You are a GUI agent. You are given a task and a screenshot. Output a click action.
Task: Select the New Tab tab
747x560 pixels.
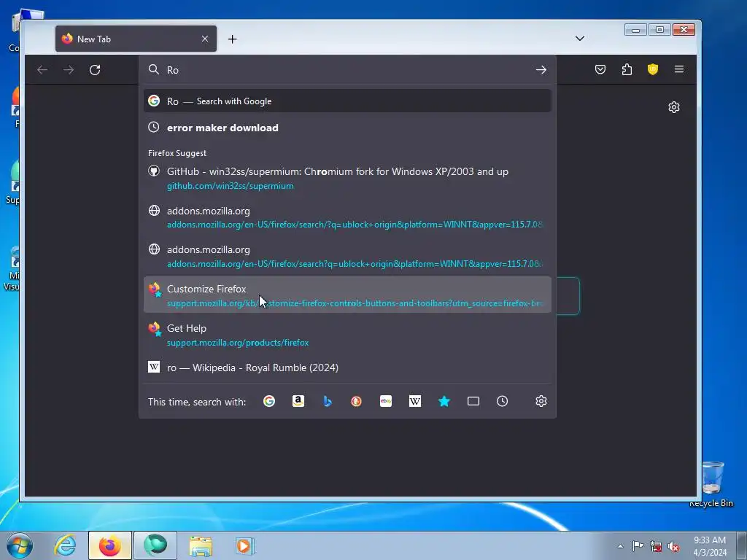pos(136,39)
